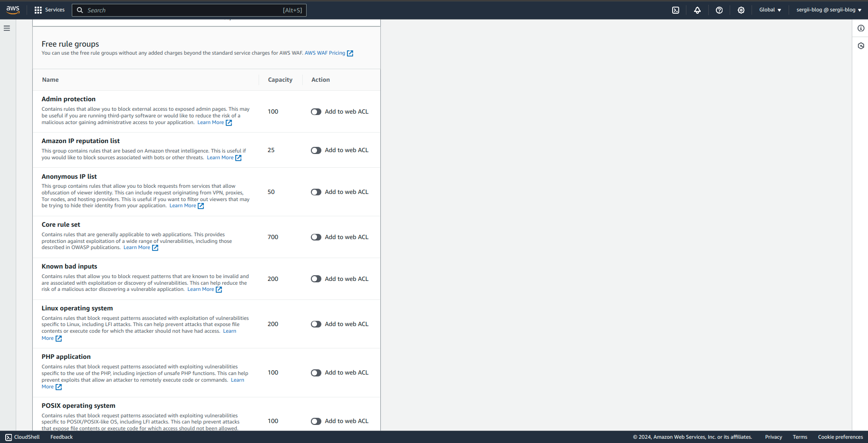This screenshot has height=443, width=868.
Task: Expand the navigation sidebar with the hamburger icon
Action: tap(7, 28)
